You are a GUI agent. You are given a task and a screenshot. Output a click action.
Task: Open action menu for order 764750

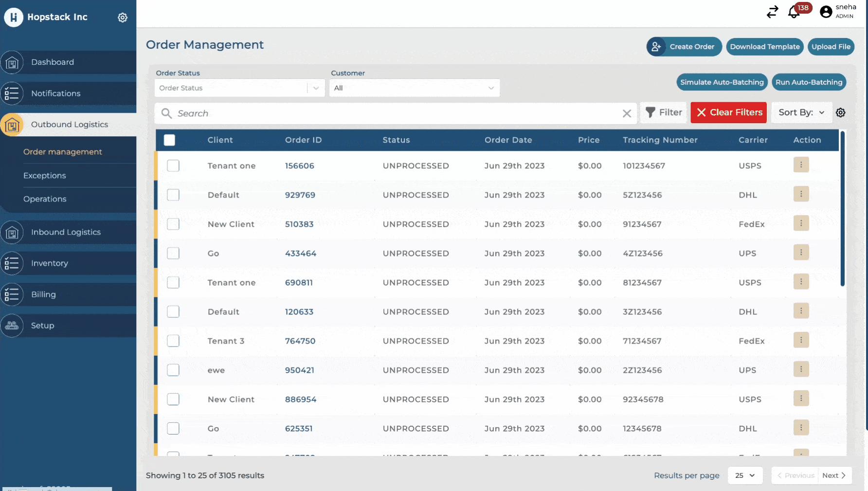coord(801,340)
